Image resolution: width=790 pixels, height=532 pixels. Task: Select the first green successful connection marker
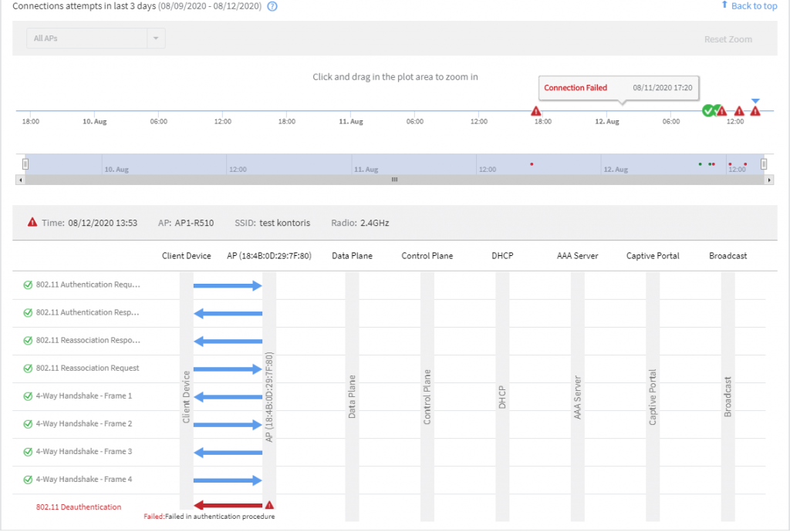pos(707,111)
